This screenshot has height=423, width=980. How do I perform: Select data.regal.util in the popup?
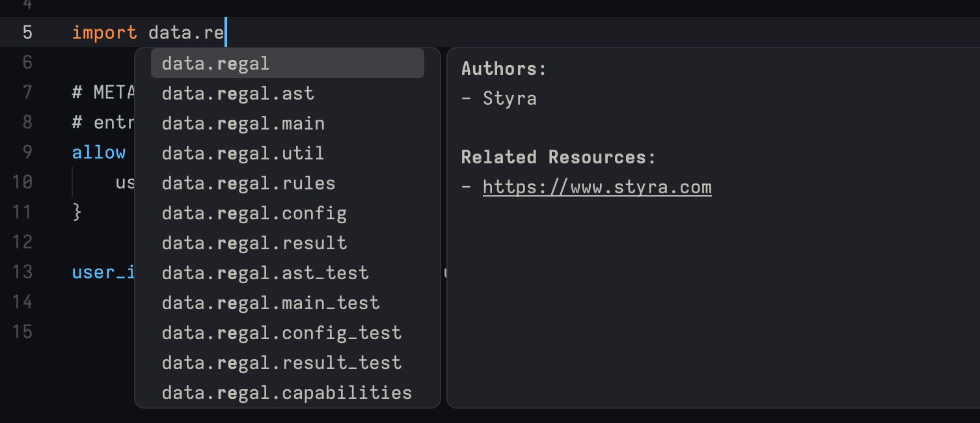241,153
